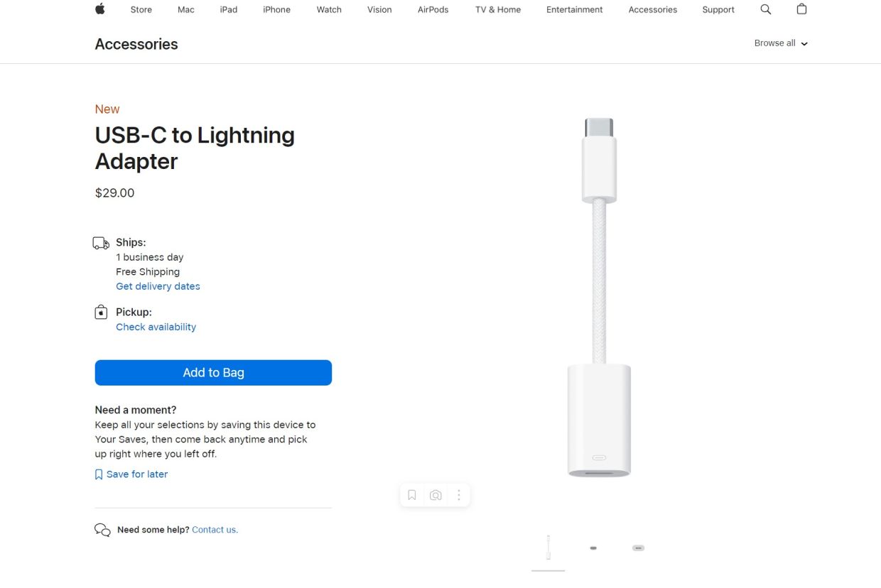881x588 pixels.
Task: Open the iPhone menu item
Action: 276,10
